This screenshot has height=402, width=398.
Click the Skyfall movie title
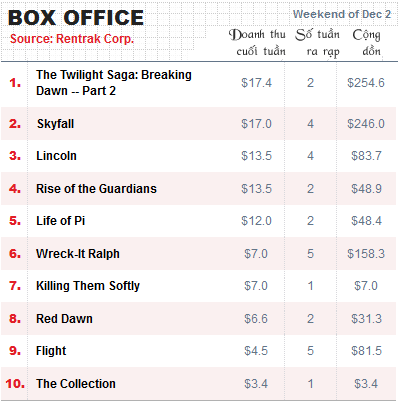tap(55, 124)
